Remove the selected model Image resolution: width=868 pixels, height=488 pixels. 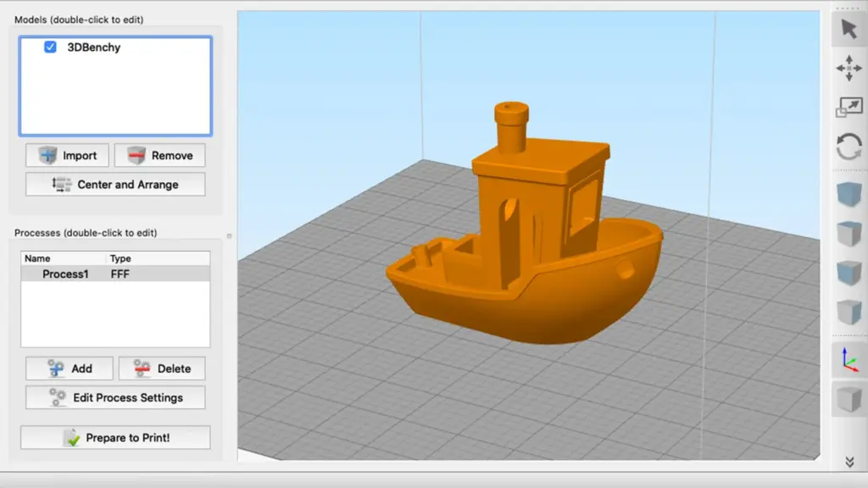click(x=159, y=155)
